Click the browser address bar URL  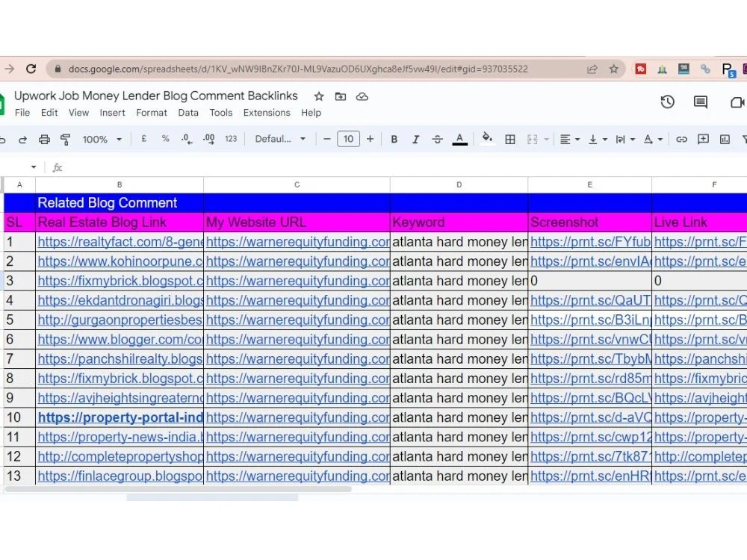point(298,69)
